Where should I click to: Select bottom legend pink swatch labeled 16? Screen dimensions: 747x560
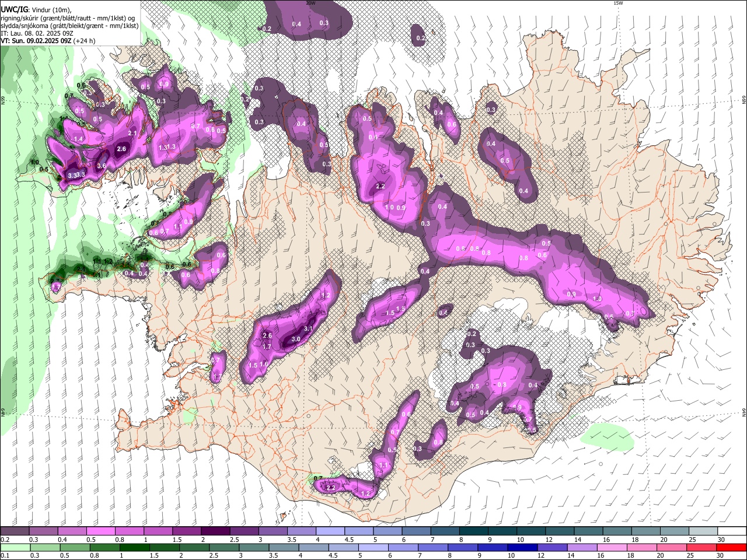tap(613, 548)
